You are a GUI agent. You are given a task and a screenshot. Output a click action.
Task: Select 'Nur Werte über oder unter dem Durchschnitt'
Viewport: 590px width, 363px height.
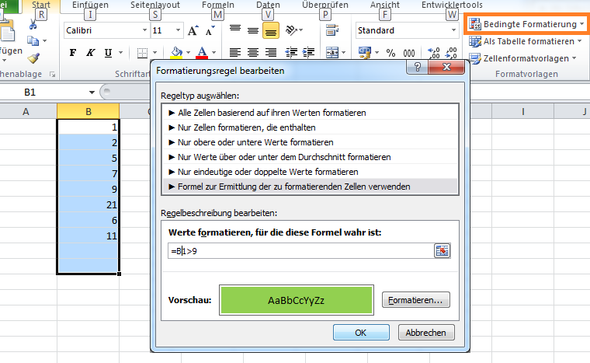click(x=310, y=157)
